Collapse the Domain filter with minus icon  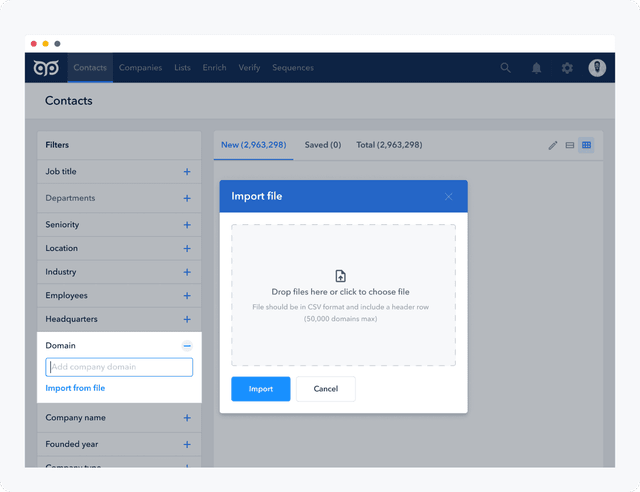click(187, 346)
